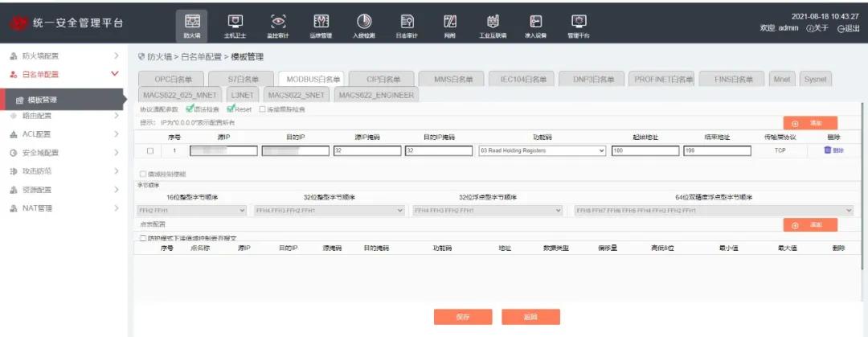Toggle the 连接跟踪检查 checkbox
868x337 pixels.
[x=262, y=109]
